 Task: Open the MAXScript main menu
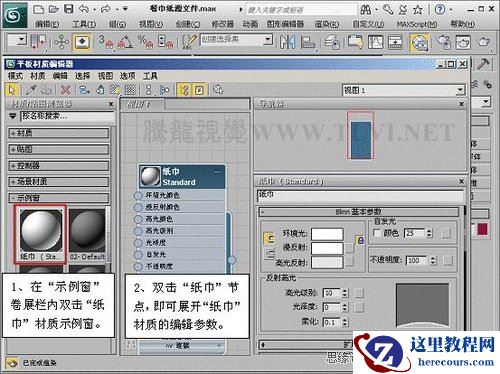pos(417,24)
